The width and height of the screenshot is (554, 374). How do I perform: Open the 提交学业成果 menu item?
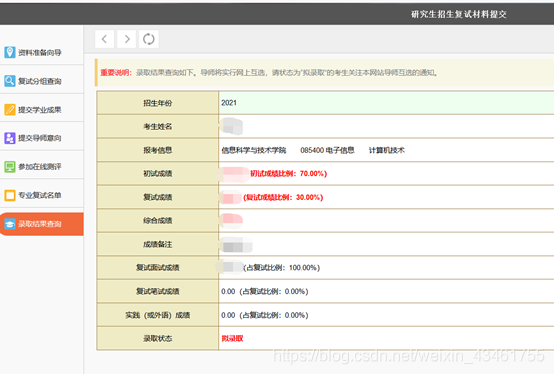click(42, 109)
